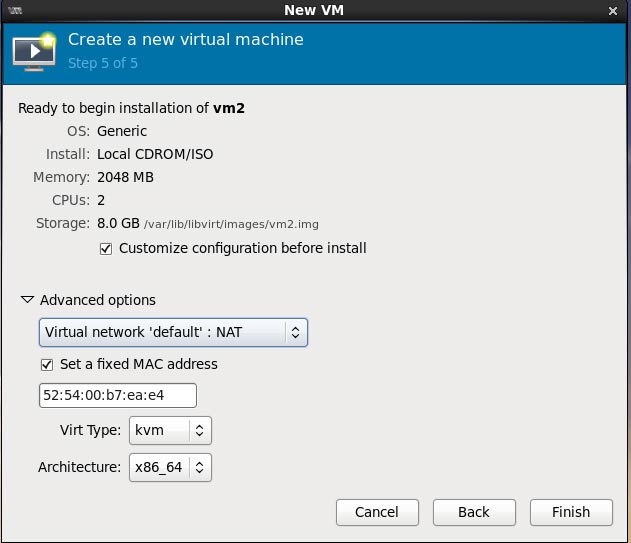631x543 pixels.
Task: Open the Architecture x86_64 dropdown
Action: (x=170, y=467)
